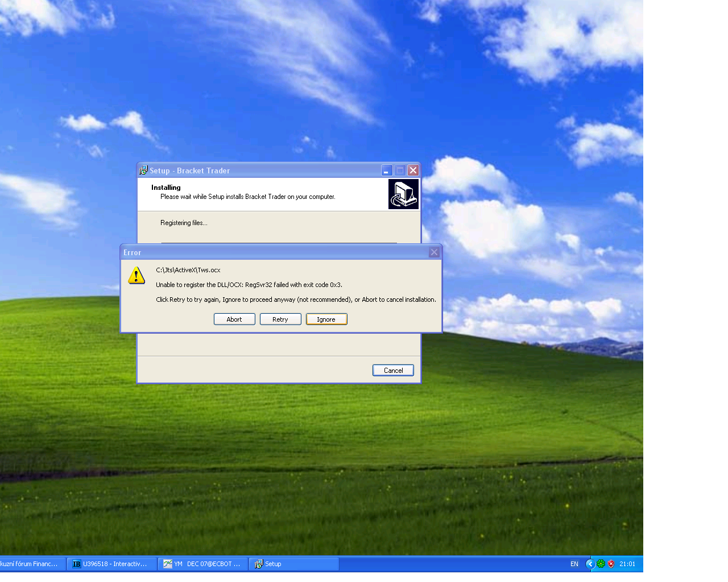This screenshot has height=582, width=728.
Task: Switch to the Setup taskbar window
Action: tap(294, 564)
